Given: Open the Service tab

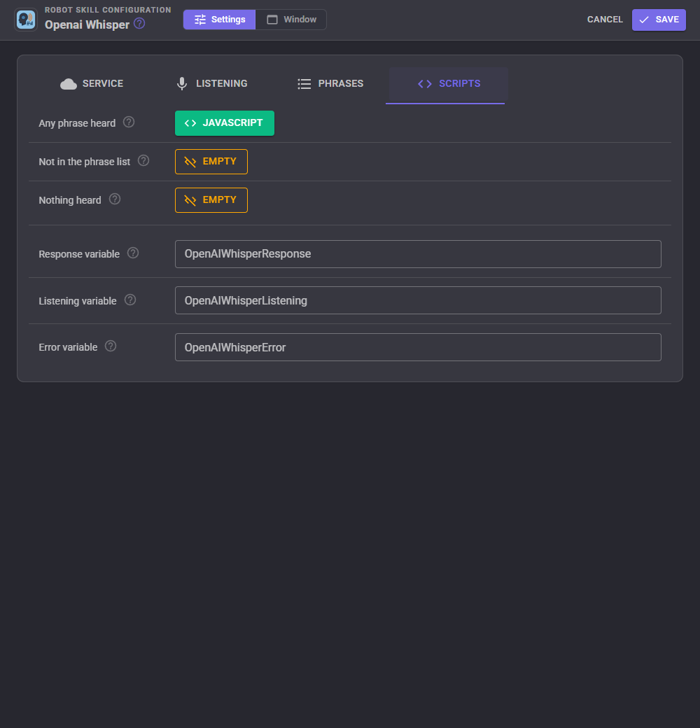Looking at the screenshot, I should point(92,83).
